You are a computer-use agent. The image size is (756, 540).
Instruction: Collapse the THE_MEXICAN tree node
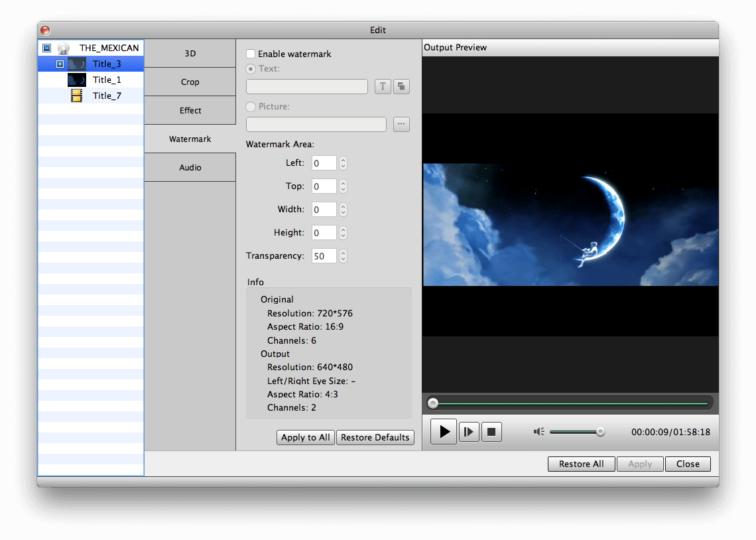tap(47, 48)
